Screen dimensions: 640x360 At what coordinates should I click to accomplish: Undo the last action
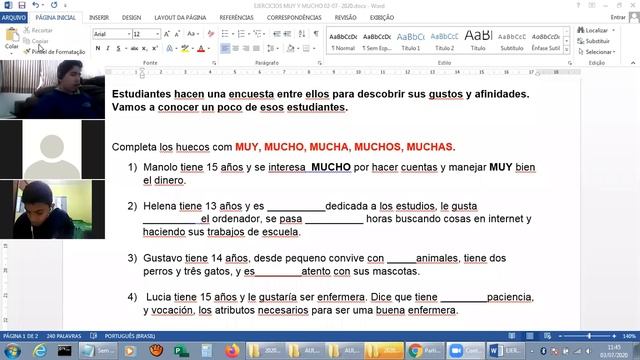point(36,5)
